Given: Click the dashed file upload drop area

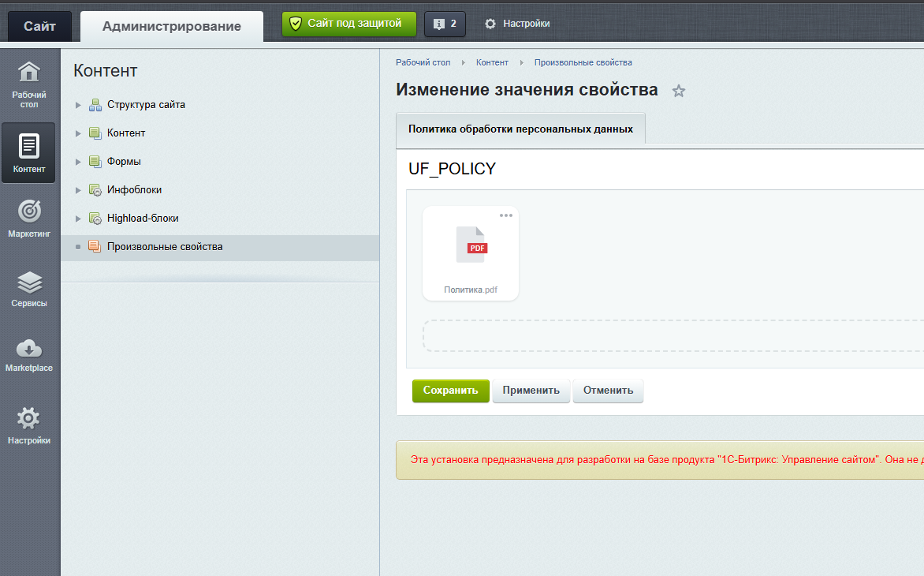Looking at the screenshot, I should click(673, 336).
